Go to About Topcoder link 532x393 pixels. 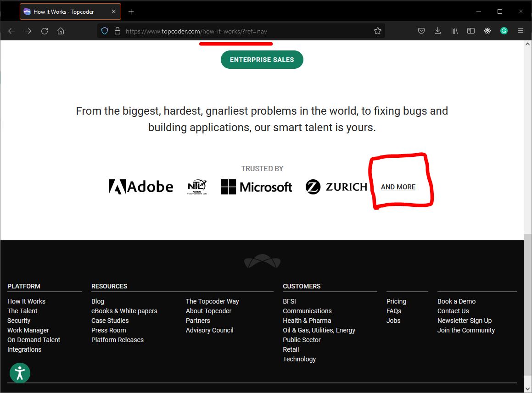click(x=209, y=310)
